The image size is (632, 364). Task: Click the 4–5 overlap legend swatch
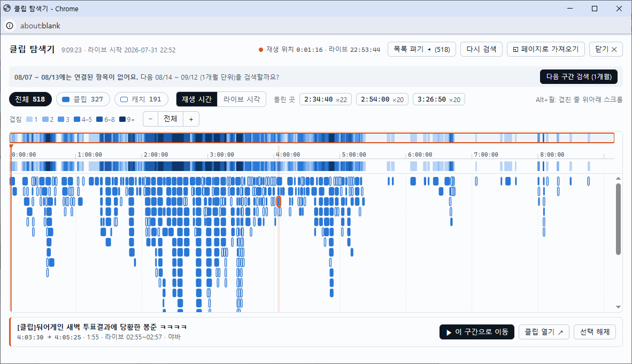[x=77, y=119]
